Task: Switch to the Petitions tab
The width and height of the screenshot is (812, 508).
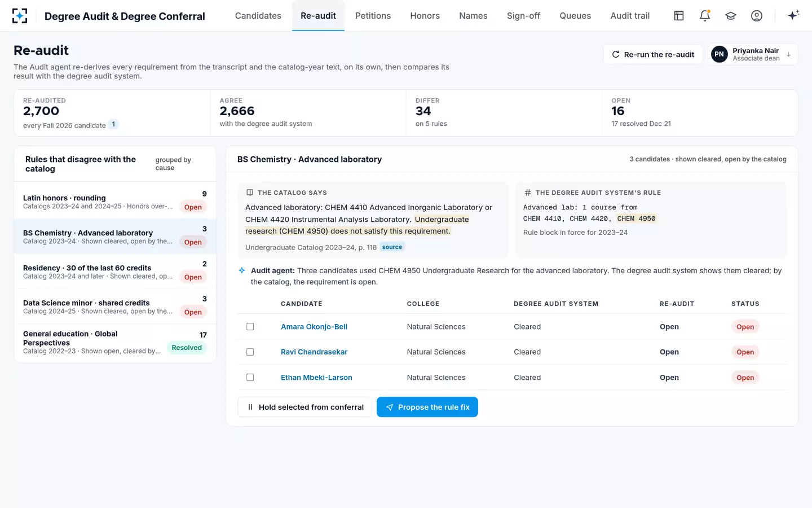Action: (373, 16)
